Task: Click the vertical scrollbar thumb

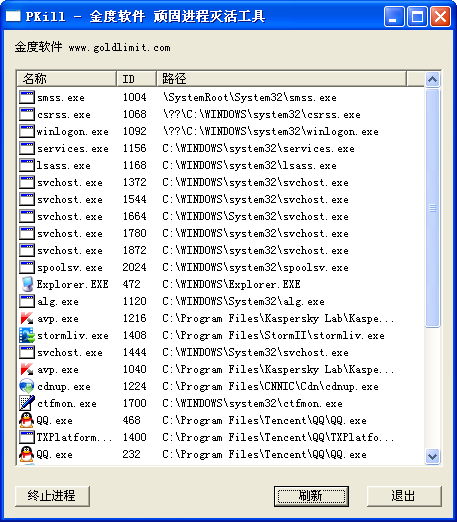Action: 432,208
